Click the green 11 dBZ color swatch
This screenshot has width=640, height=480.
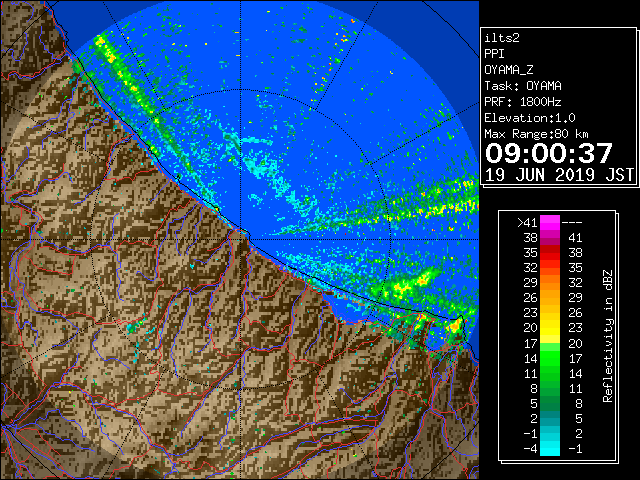(550, 373)
